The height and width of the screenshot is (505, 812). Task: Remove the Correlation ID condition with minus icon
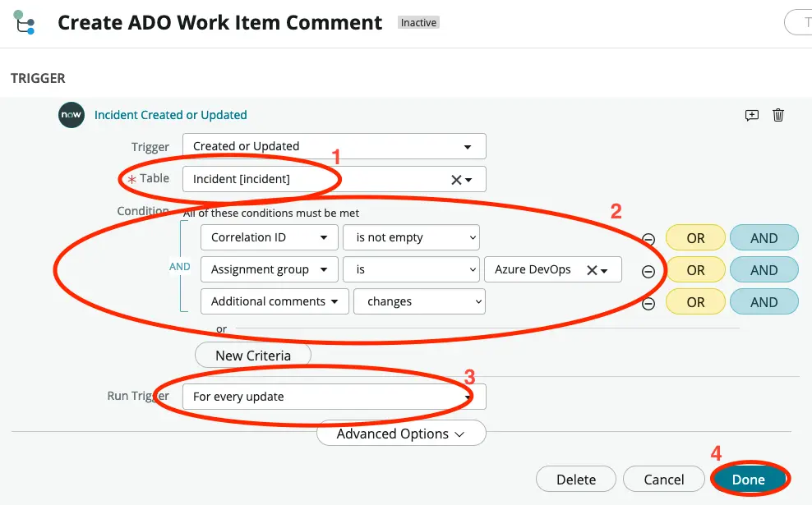point(648,237)
